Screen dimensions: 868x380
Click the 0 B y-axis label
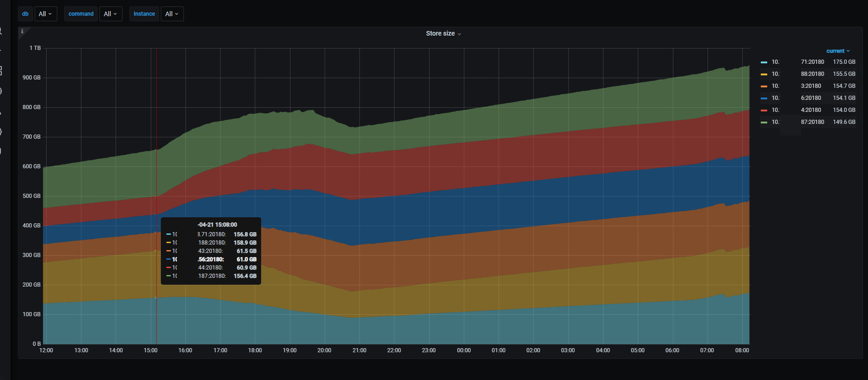(x=37, y=344)
